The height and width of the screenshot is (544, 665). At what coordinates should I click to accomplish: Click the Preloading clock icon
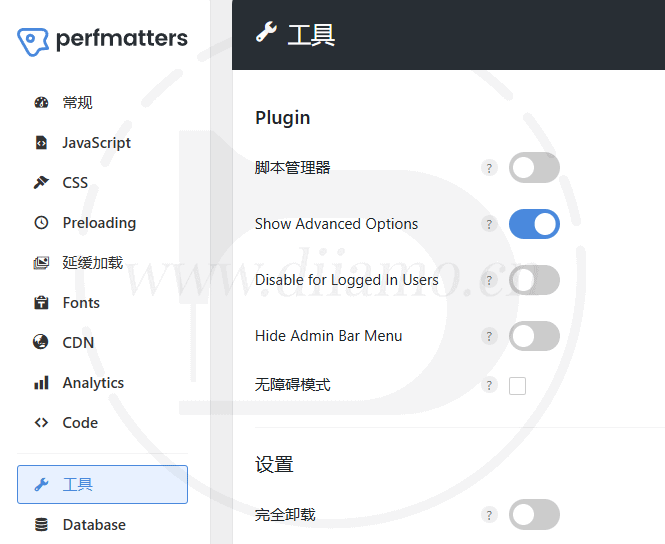pyautogui.click(x=41, y=223)
